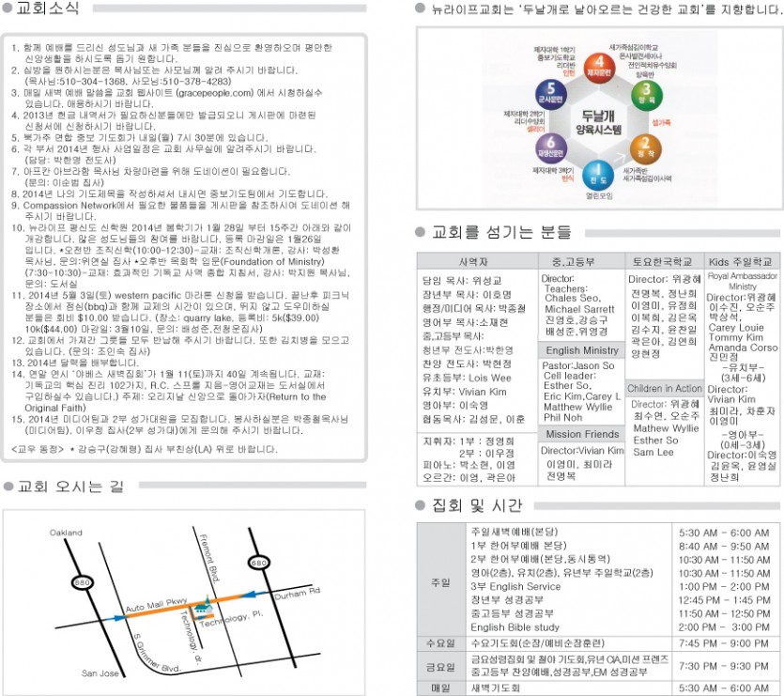784x696 pixels.
Task: Click the Technology. Pl. street label
Action: (x=231, y=619)
